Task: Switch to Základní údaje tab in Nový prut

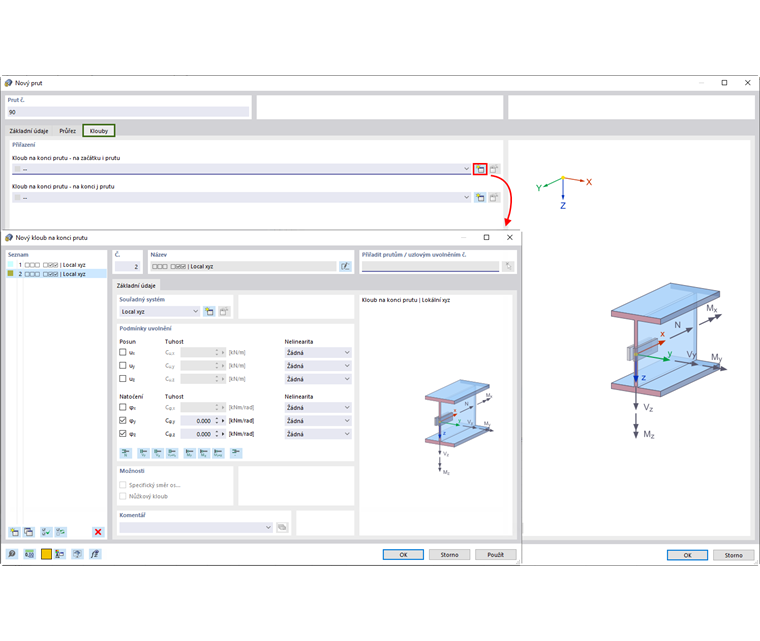Action: coord(29,131)
